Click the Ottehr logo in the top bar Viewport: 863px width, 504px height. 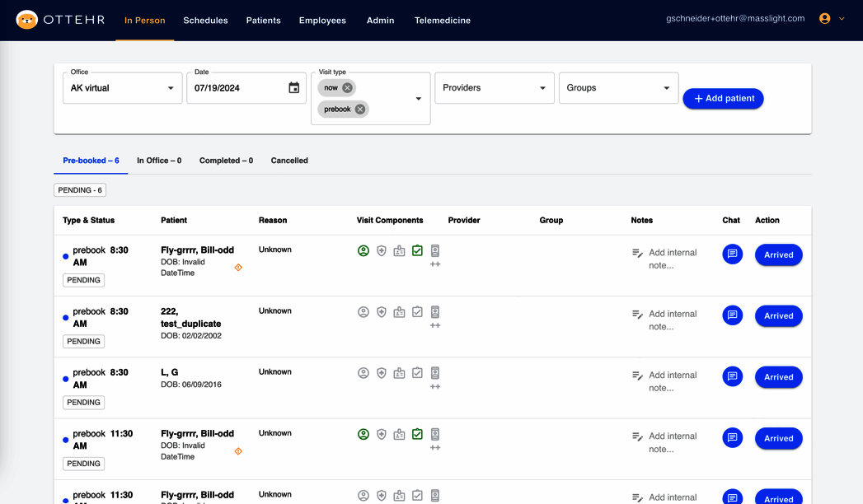click(59, 18)
